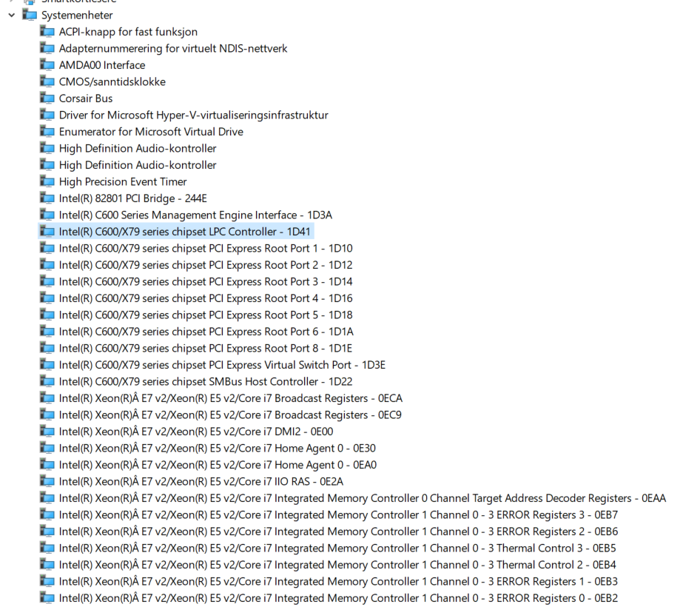Click the PCI Express Root Port 1 icon
Image resolution: width=700 pixels, height=607 pixels.
tap(47, 248)
